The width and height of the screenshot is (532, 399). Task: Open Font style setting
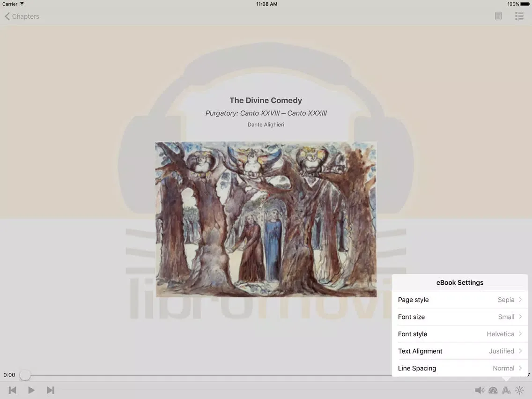click(x=460, y=334)
